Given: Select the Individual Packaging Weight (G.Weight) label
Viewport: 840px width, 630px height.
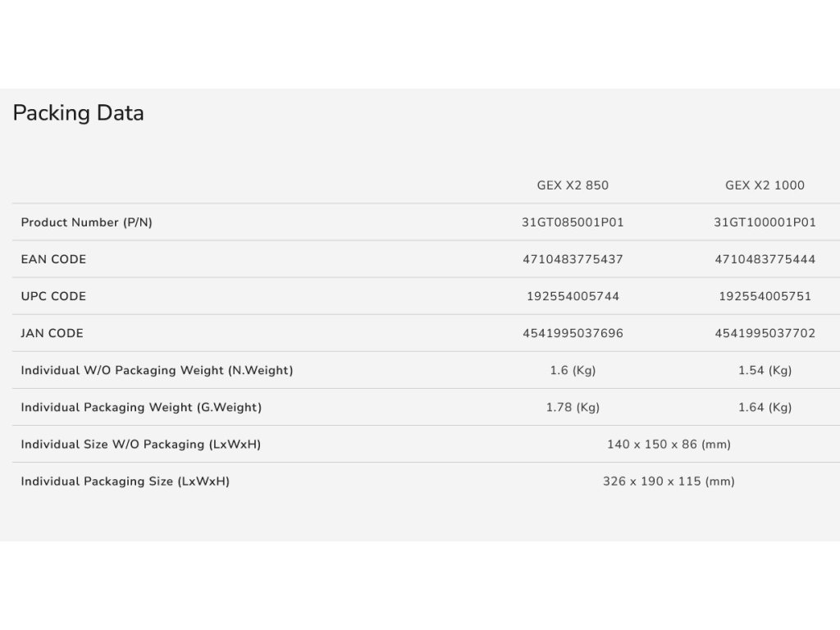Looking at the screenshot, I should coord(141,407).
